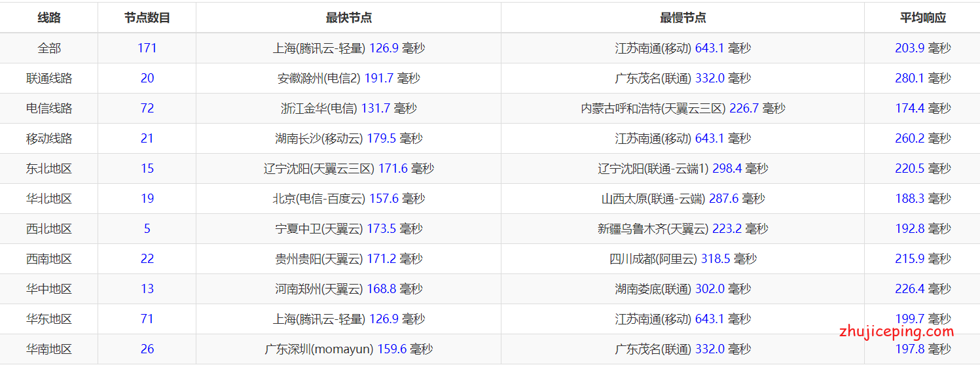This screenshot has width=980, height=367.
Task: Click slowest node 辽宁沈阳(联通-云端1) 298.4 毫秒
Action: [683, 169]
